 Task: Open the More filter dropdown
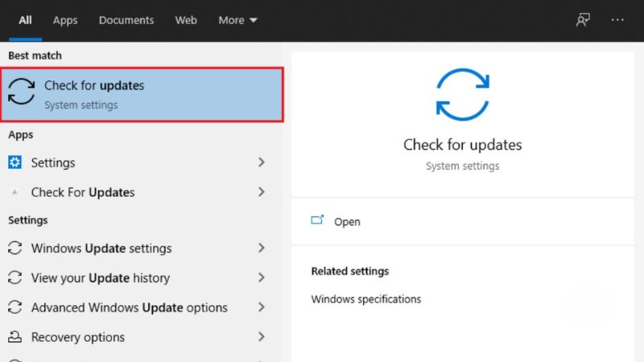click(x=237, y=20)
